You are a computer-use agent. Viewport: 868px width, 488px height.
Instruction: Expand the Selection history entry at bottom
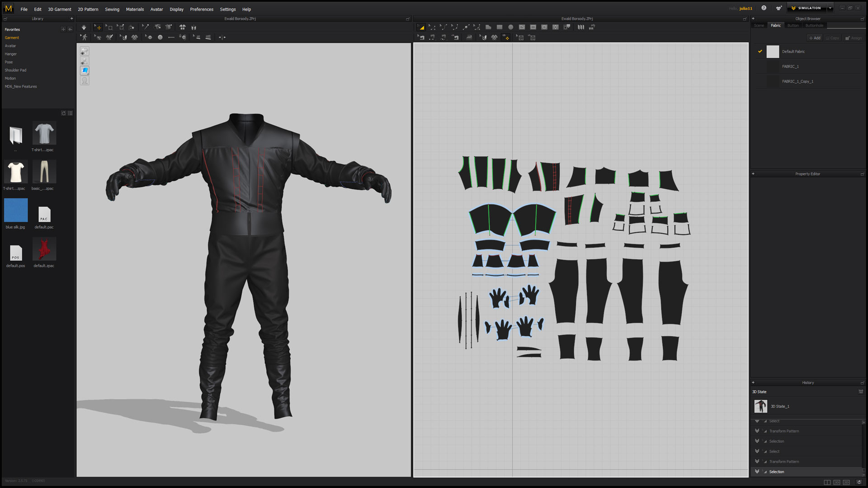coord(757,472)
